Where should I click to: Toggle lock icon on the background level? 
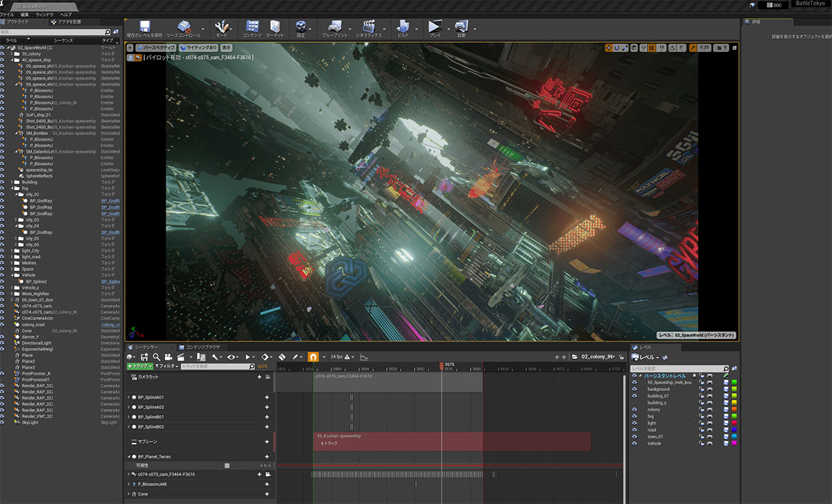(702, 389)
